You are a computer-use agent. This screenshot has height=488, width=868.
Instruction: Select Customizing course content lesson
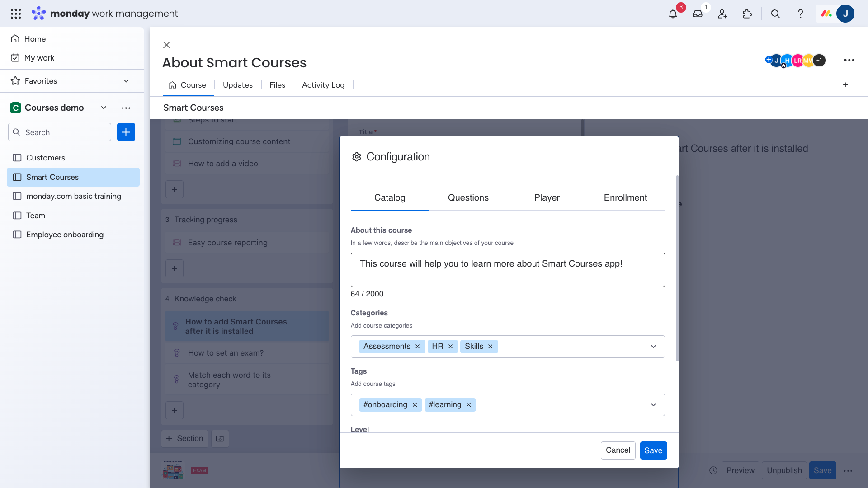247,141
